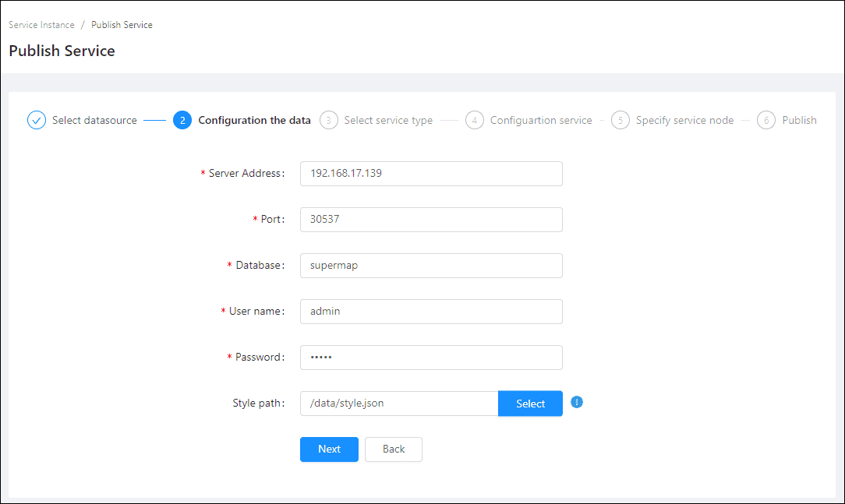Focus the Password field
This screenshot has width=845, height=504.
tap(431, 358)
